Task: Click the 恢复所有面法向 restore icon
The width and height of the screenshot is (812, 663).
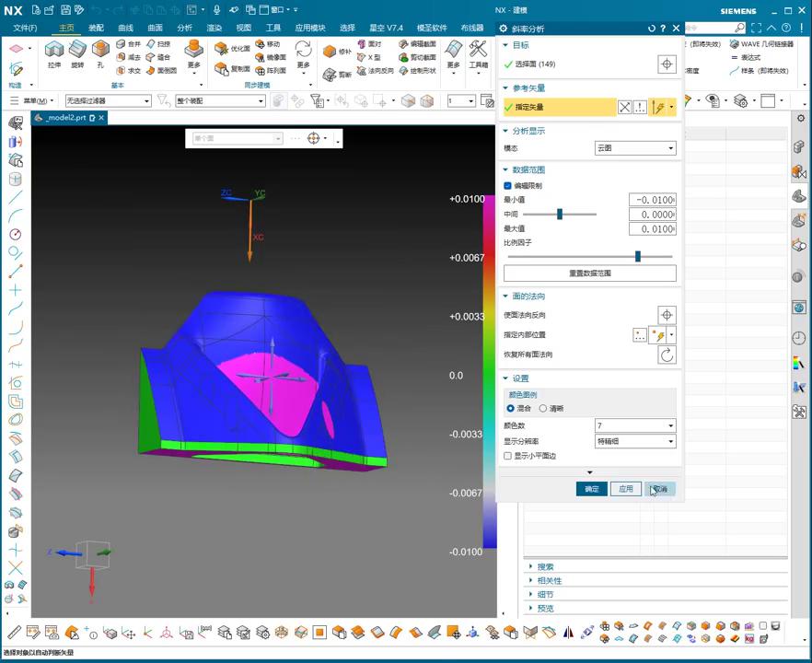Action: coord(667,355)
